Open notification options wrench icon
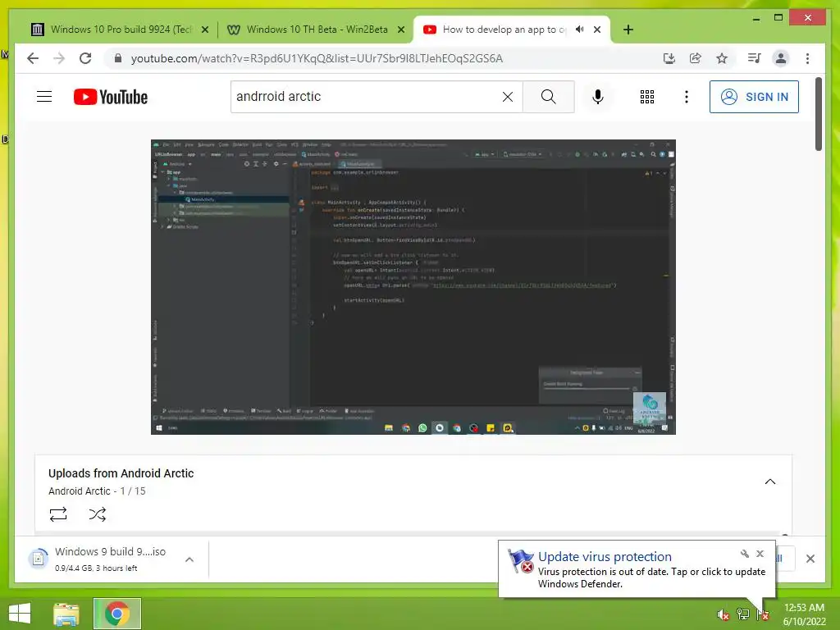840x630 pixels. coord(745,554)
